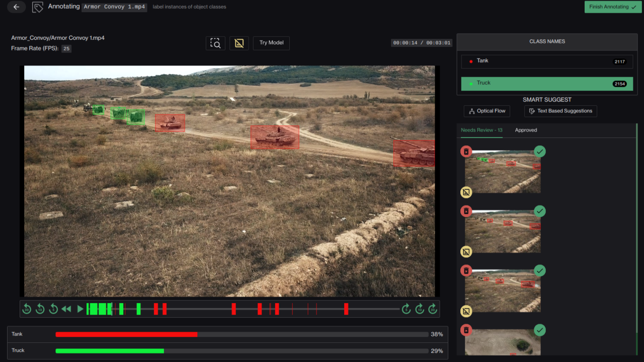The image size is (644, 362).
Task: Click the annotation tag icon beside the title
Action: (x=37, y=7)
